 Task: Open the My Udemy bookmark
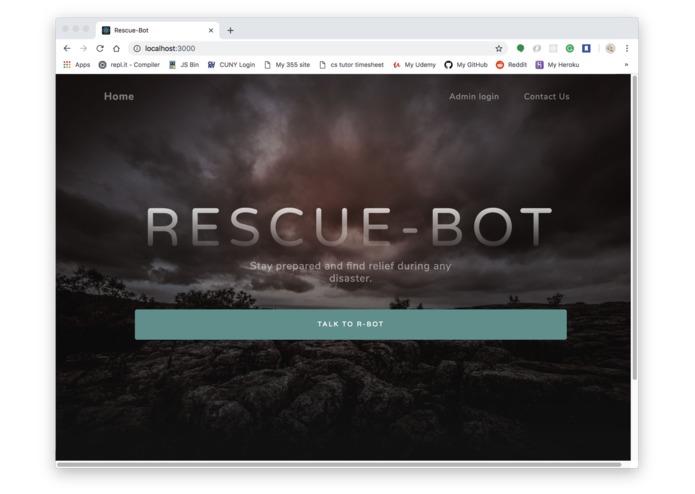point(414,65)
